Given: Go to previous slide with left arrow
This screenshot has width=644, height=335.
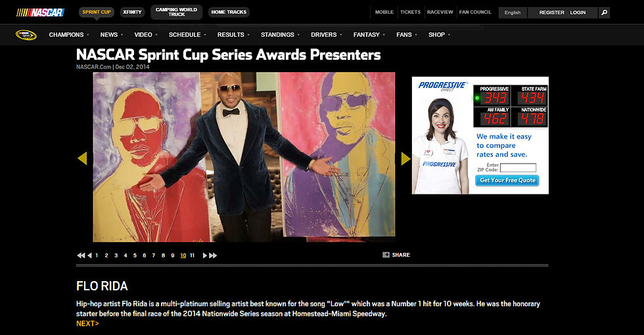Looking at the screenshot, I should (x=83, y=158).
